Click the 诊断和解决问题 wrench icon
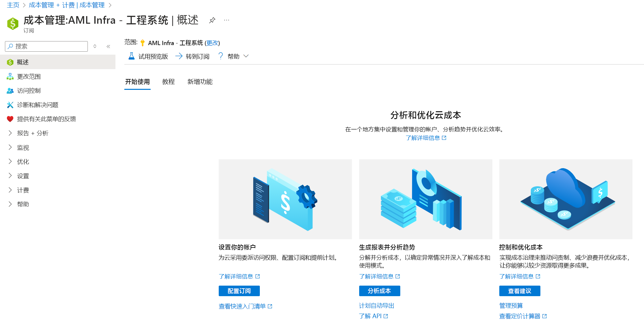644x334 pixels. point(10,105)
